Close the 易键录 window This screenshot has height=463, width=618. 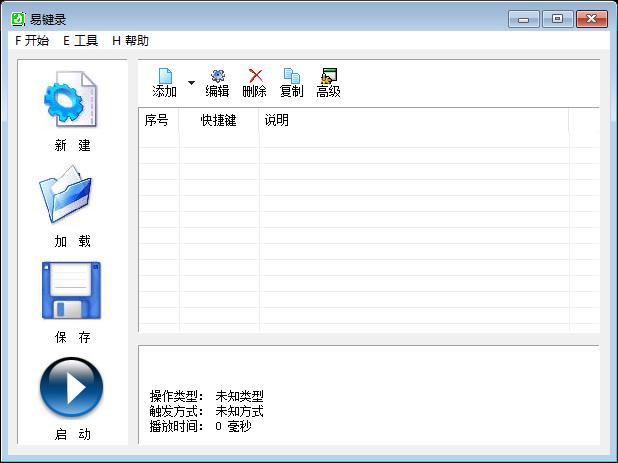coord(592,19)
